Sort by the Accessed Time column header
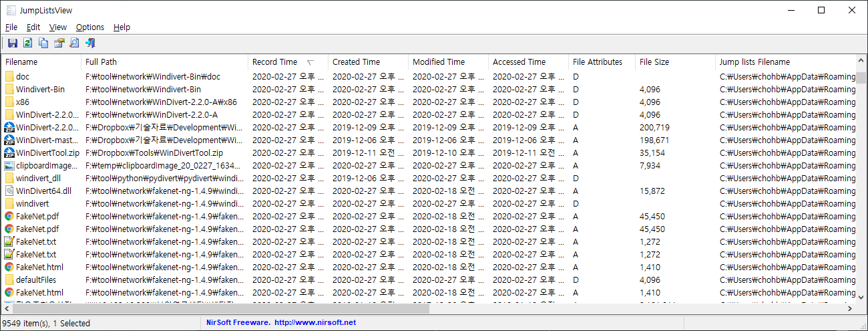This screenshot has height=331, width=868. pos(528,62)
